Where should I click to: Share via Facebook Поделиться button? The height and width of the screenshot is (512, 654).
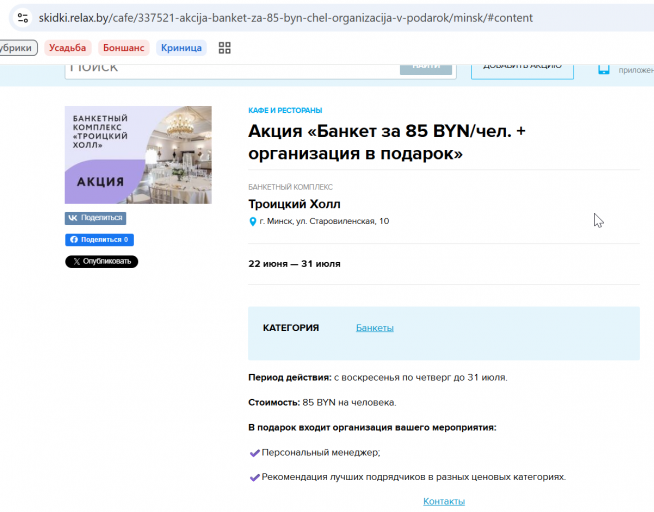click(x=99, y=240)
